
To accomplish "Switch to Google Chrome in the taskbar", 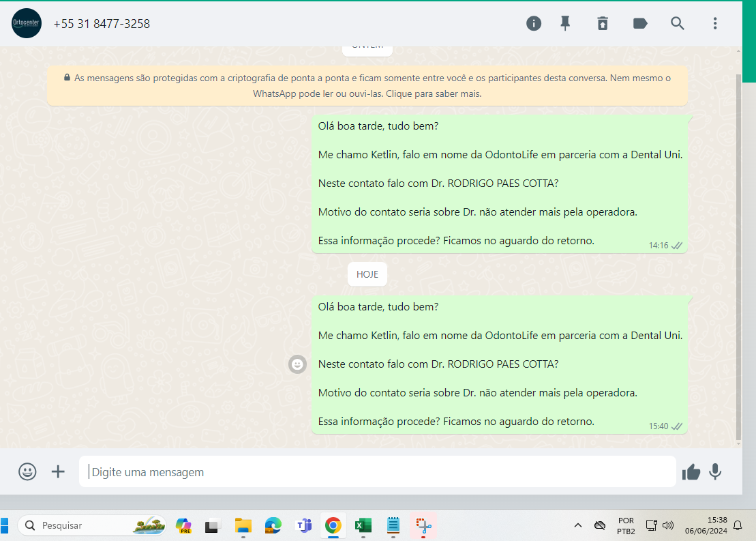I will coord(333,525).
